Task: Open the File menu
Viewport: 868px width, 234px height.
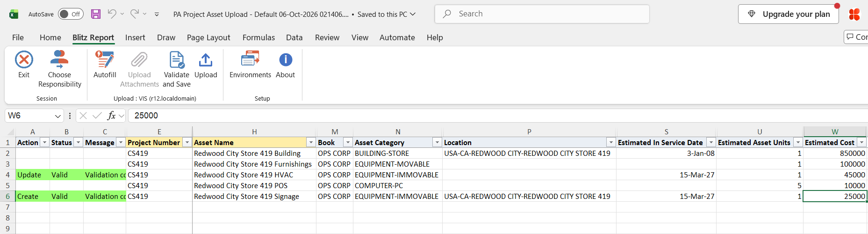Action: [18, 37]
